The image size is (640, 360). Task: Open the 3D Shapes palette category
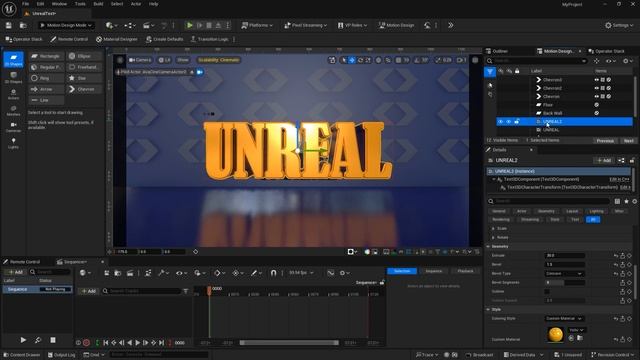pos(13,78)
